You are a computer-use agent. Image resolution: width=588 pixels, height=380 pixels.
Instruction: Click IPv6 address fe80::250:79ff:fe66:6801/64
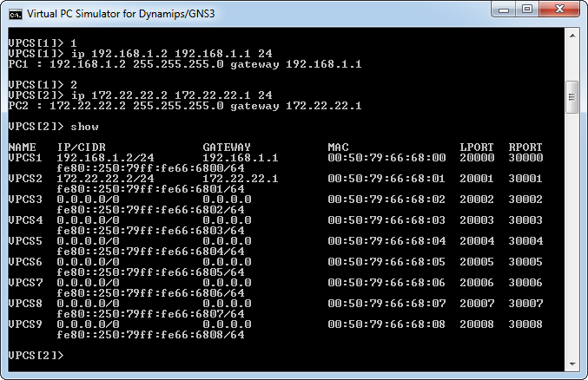tap(151, 189)
